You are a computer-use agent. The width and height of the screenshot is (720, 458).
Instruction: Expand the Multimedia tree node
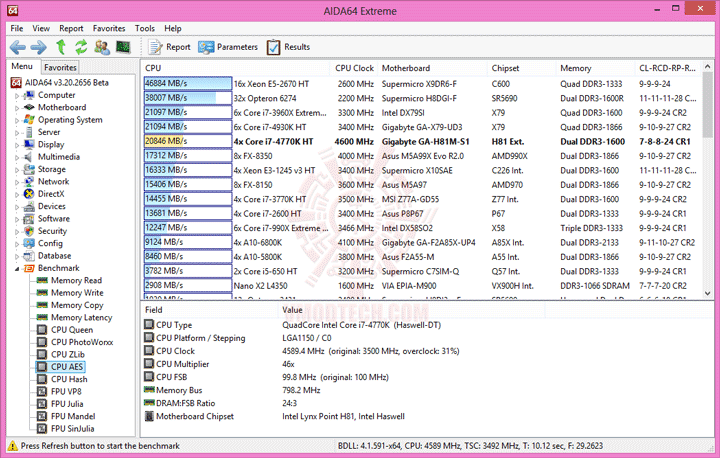17,158
